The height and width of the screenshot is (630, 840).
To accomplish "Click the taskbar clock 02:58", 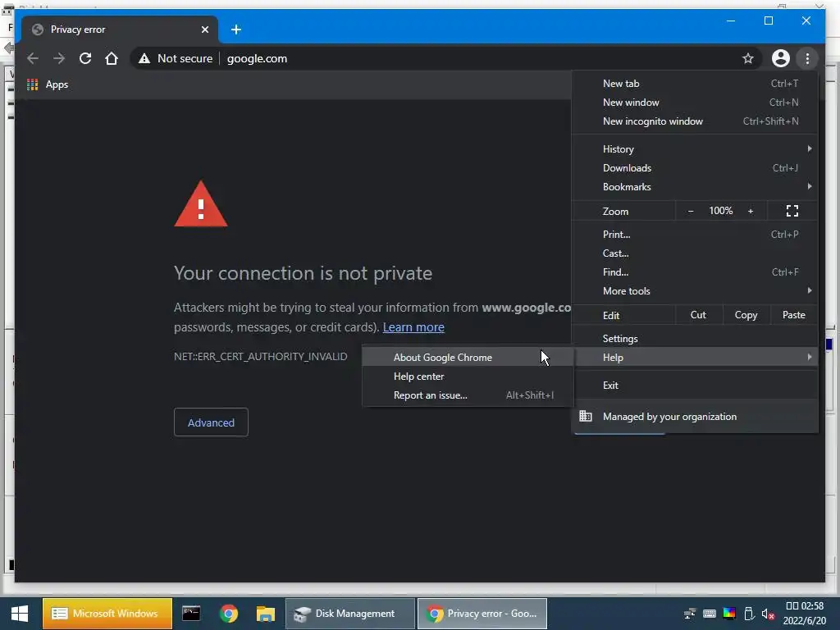I will point(805,606).
